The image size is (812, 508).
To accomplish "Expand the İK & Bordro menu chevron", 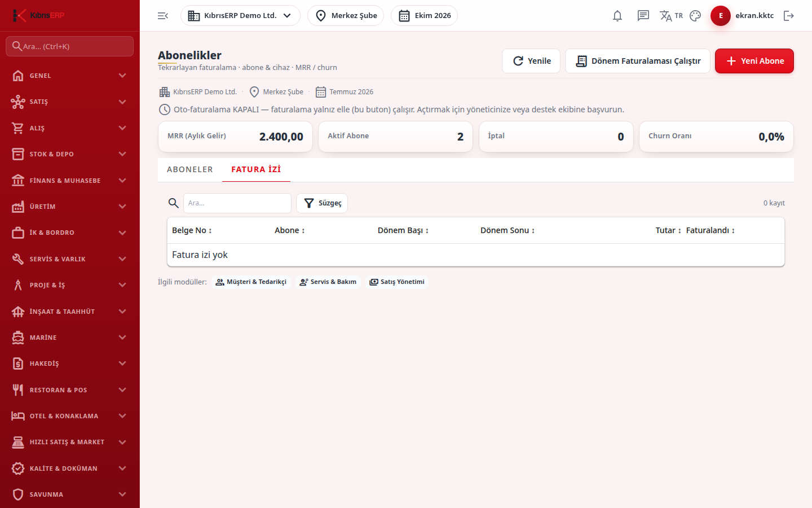I will (x=122, y=233).
